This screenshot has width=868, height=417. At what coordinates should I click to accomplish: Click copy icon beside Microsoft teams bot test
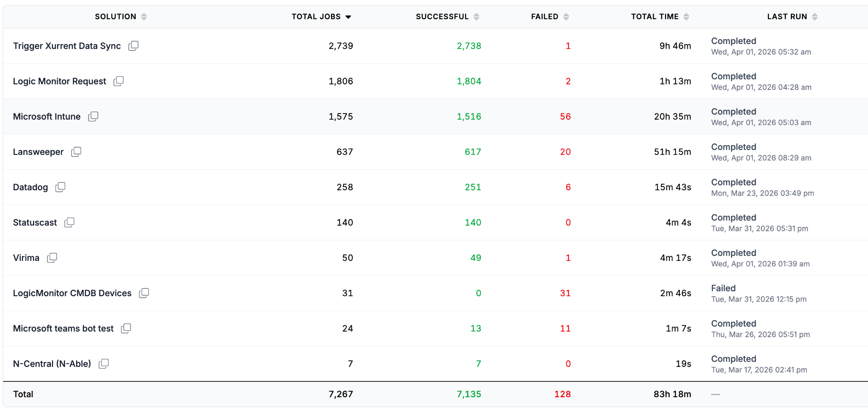[x=126, y=328]
